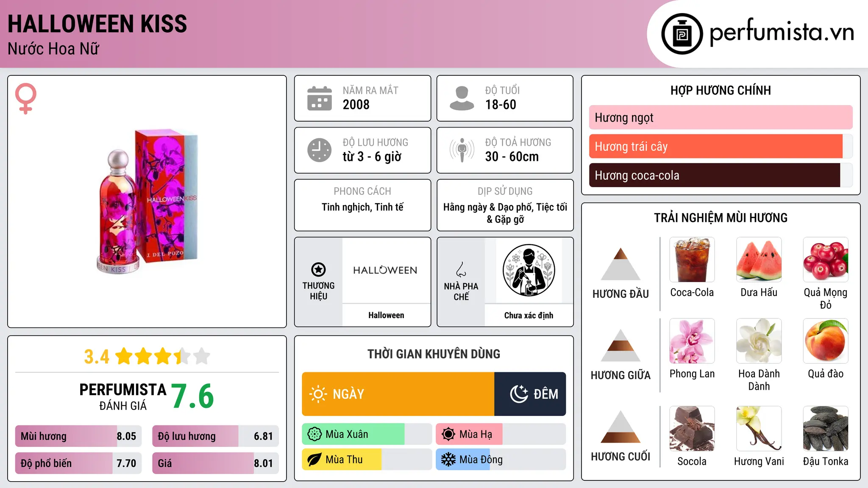The image size is (868, 488).
Task: Click the sun icon next to Ngày
Action: (318, 394)
